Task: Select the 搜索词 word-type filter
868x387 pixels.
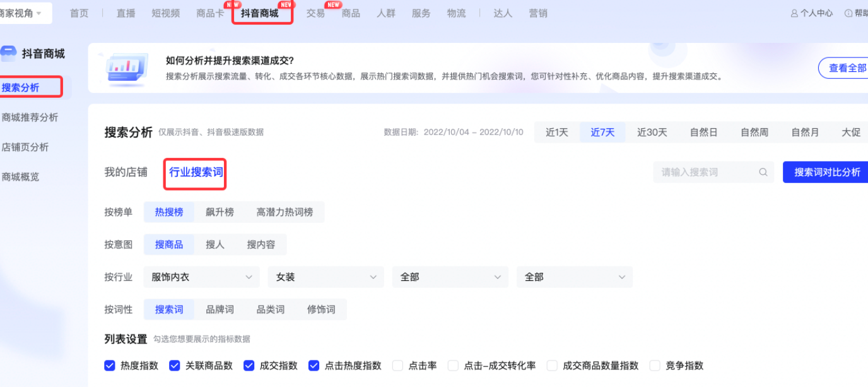Action: click(x=169, y=309)
